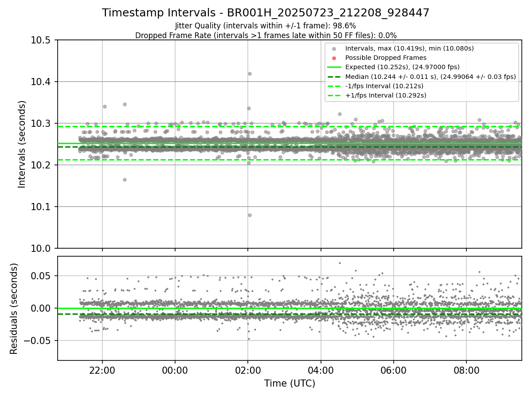The width and height of the screenshot is (532, 399).
Task: Select legend entry 'Intervals, max (10.419s), min (10.080s)'
Action: point(410,48)
